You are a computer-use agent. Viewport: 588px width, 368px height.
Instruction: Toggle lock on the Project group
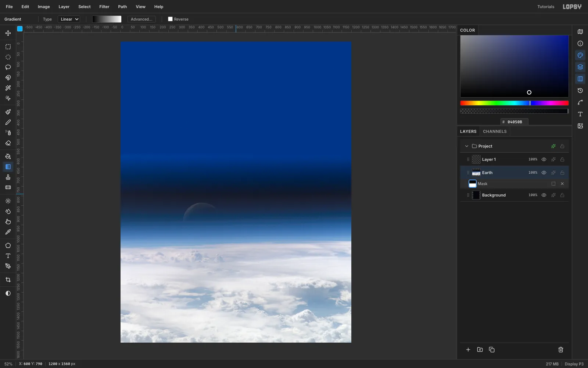(562, 146)
